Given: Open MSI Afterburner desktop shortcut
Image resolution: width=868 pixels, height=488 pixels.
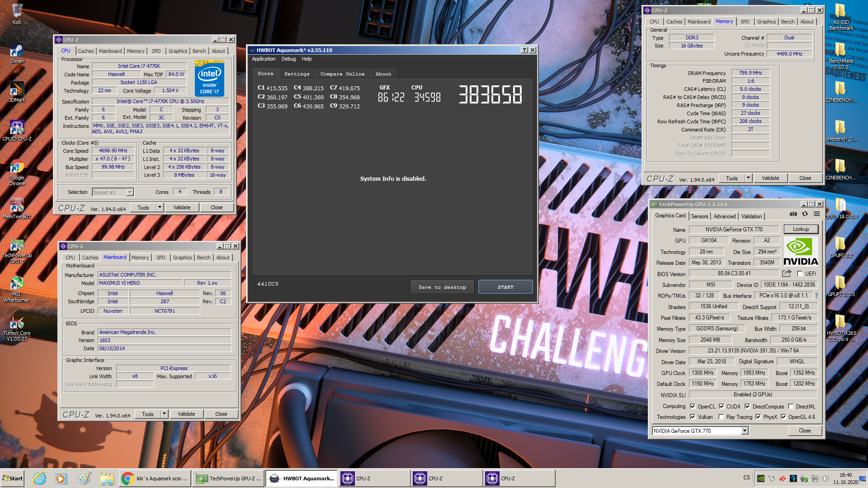Looking at the screenshot, I should click(x=17, y=290).
